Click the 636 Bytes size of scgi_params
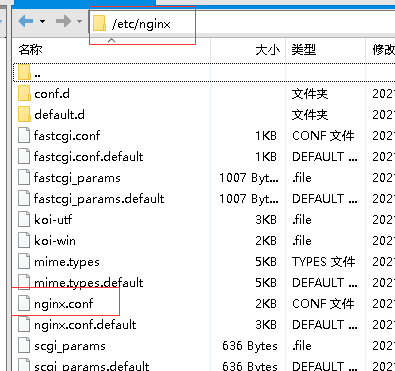395x371 pixels. [x=250, y=346]
